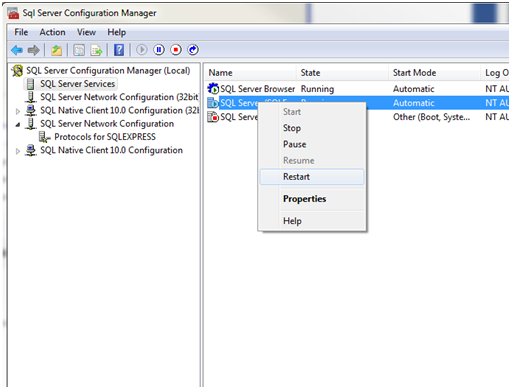
Task: Choose Properties in the context menu
Action: (x=312, y=199)
